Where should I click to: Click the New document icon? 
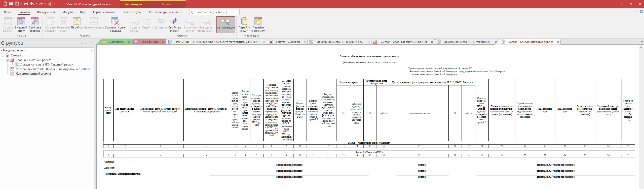point(5,4)
